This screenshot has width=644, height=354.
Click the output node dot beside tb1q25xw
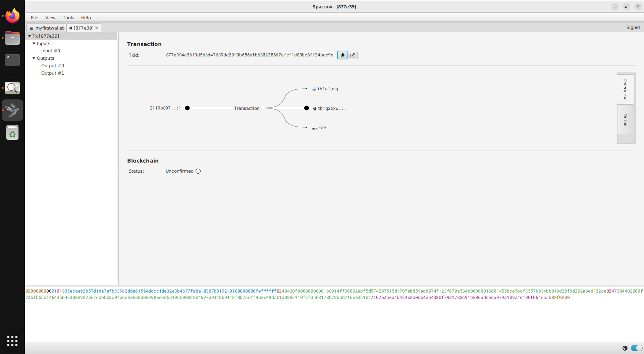307,108
